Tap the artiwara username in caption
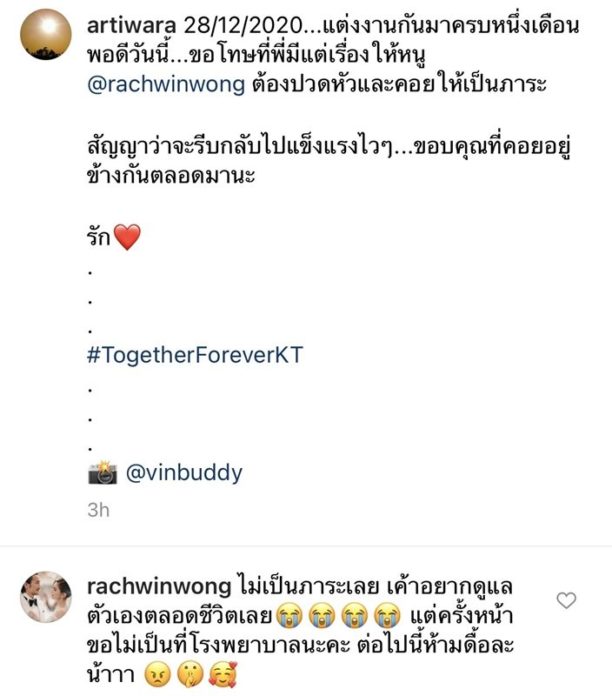This screenshot has width=612, height=696. [131, 25]
